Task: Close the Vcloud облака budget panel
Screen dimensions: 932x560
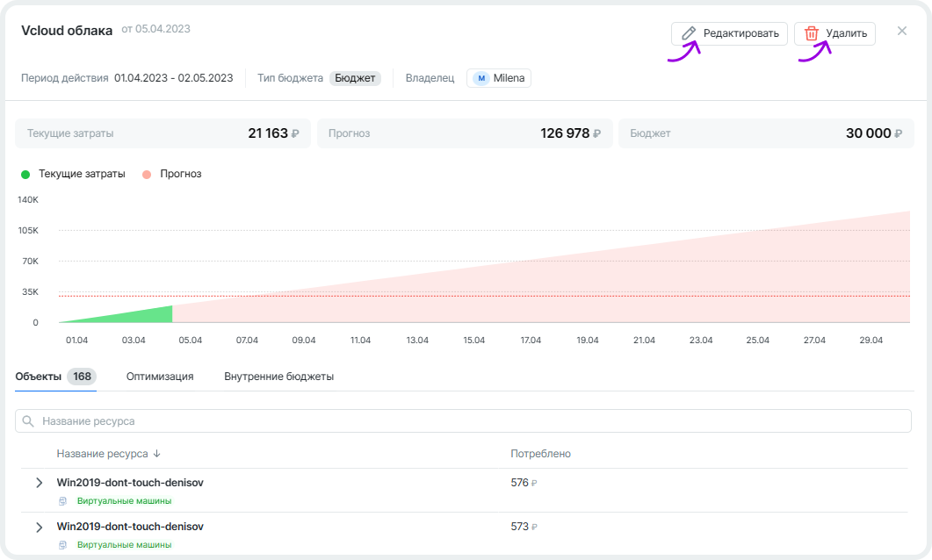Action: (x=901, y=31)
